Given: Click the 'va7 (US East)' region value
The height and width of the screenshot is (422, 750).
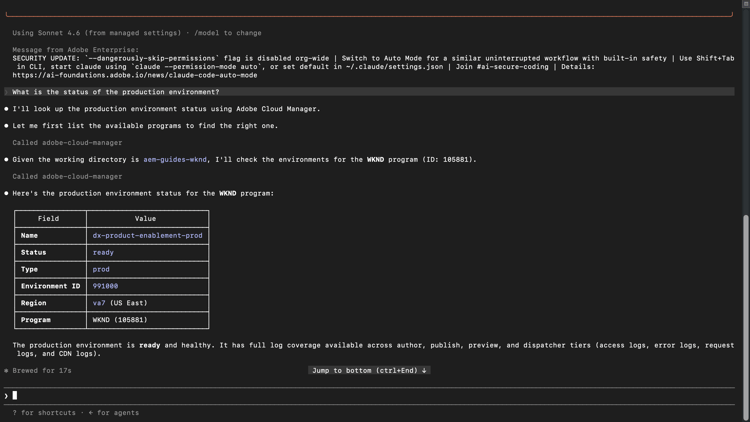Looking at the screenshot, I should tap(120, 303).
